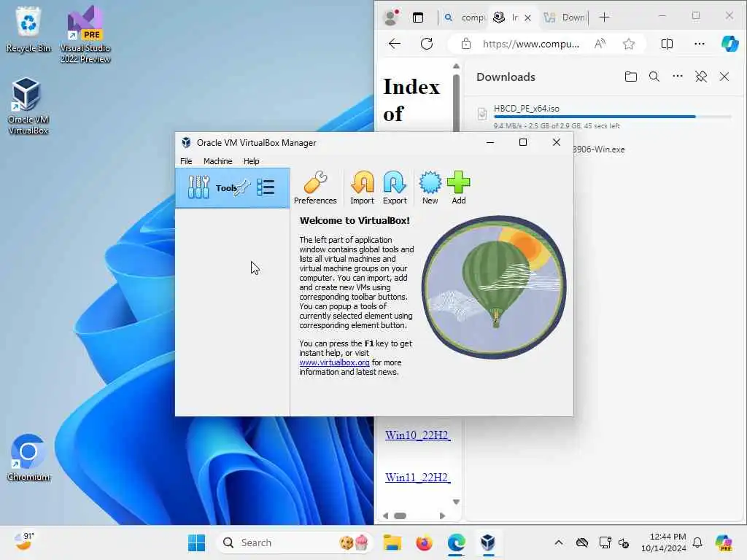Select Oracle VM VirtualBox desktop shortcut
747x560 pixels.
(x=28, y=106)
